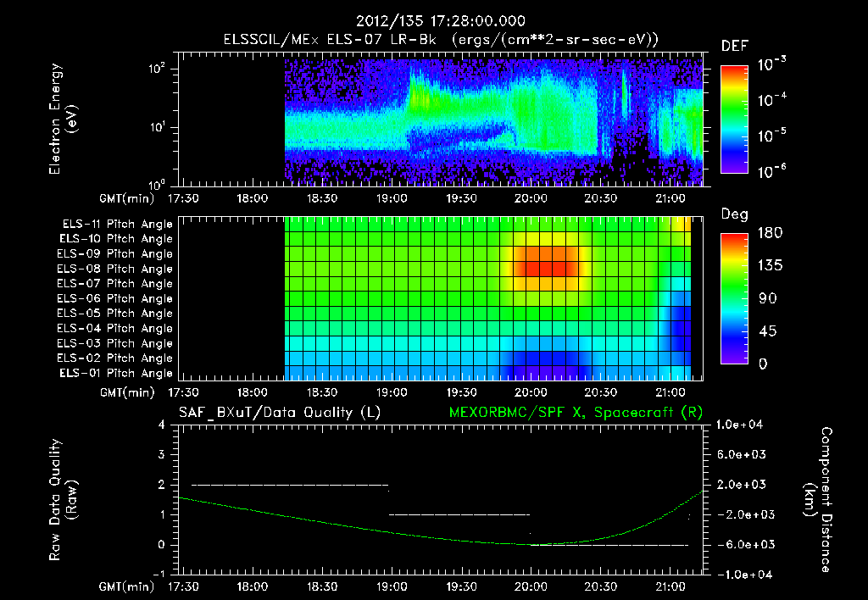Click the 'Deg' color bar label
Image resolution: width=868 pixels, height=600 pixels.
coord(735,214)
